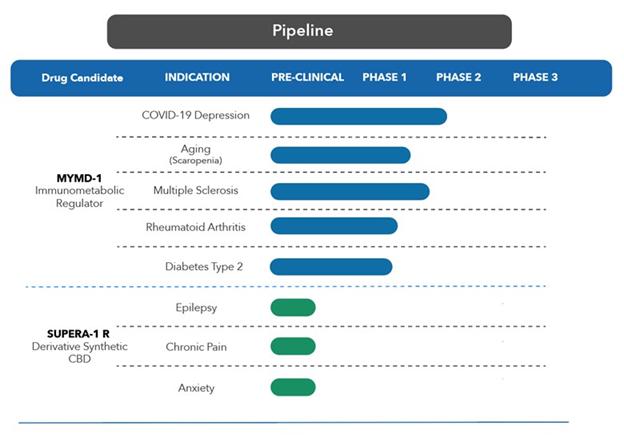Click the Rheumatoid Arthritis progress bar

coord(333,226)
